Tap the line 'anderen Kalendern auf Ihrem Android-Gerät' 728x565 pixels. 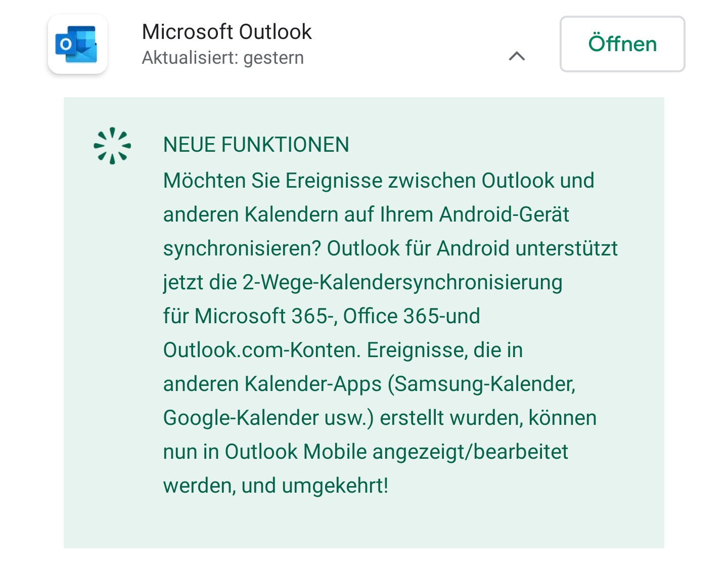click(x=366, y=214)
